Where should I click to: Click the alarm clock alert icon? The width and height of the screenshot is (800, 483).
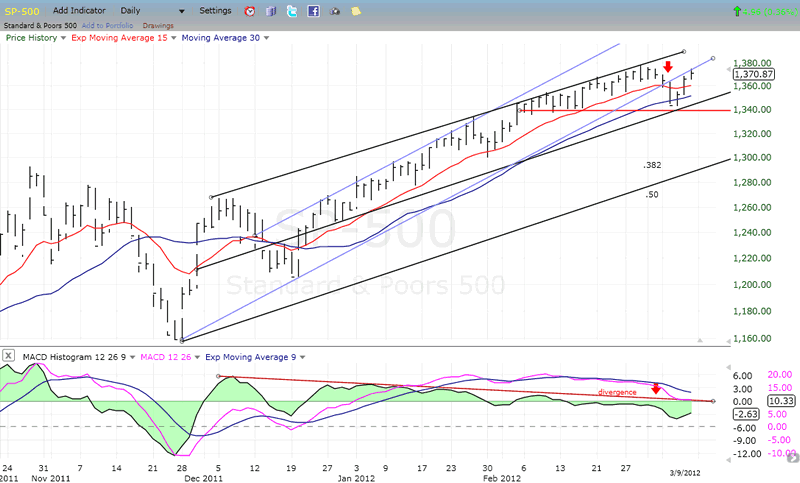(249, 11)
